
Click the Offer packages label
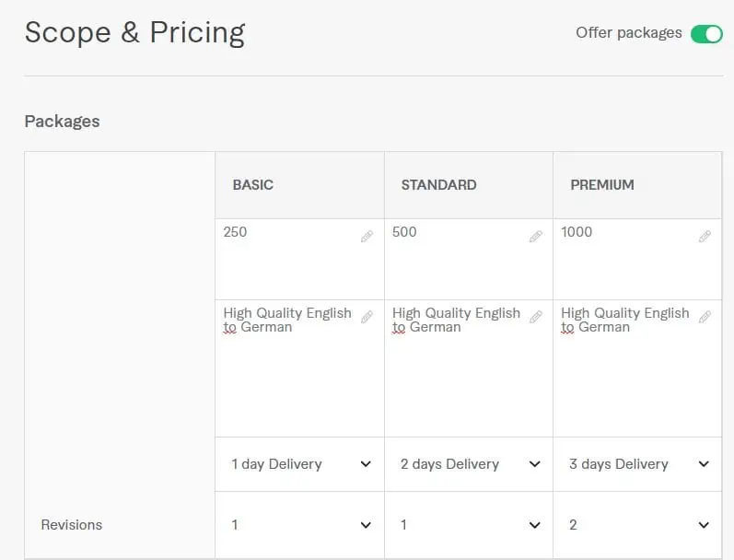629,33
